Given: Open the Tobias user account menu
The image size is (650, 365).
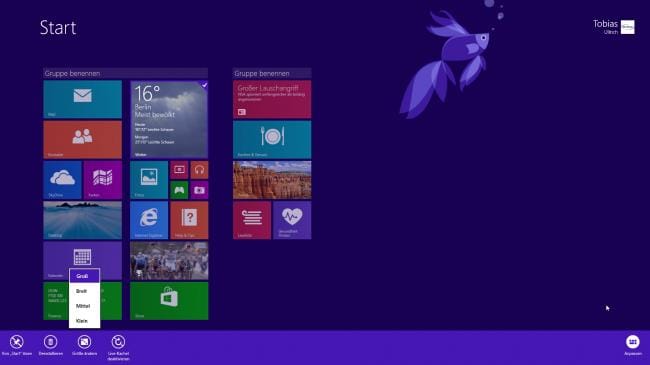Looking at the screenshot, I should [614, 27].
